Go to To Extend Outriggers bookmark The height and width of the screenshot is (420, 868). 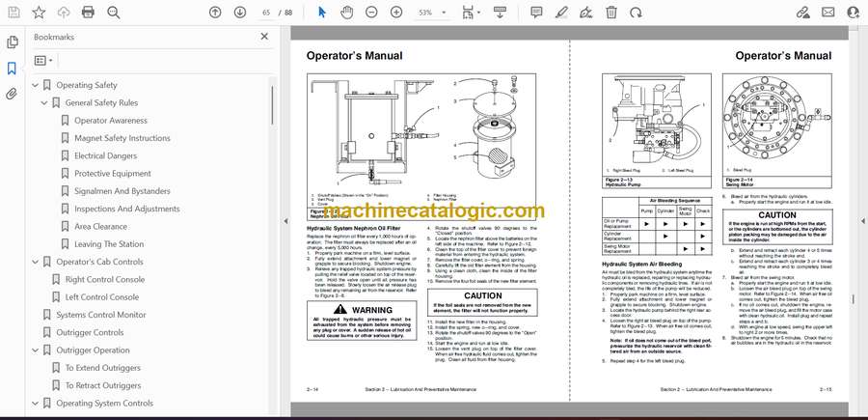(103, 368)
